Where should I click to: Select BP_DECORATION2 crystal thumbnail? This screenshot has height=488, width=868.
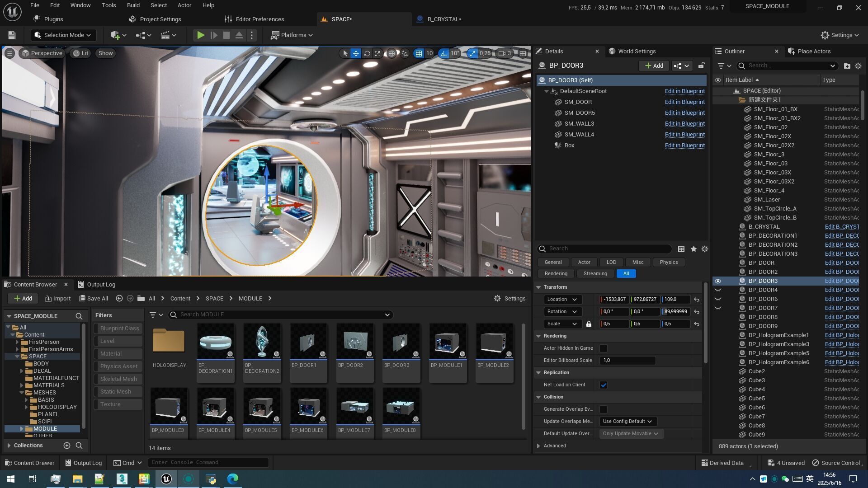(x=262, y=343)
